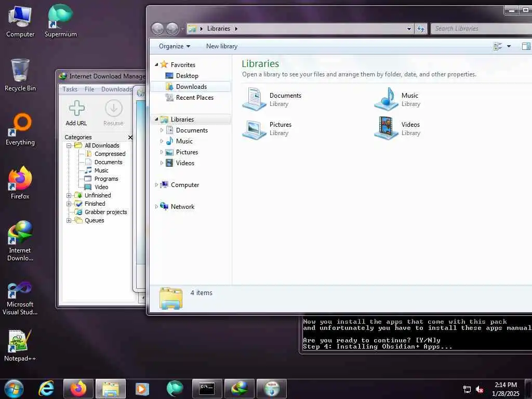Open Windows Media Player taskbar icon
Image resolution: width=532 pixels, height=399 pixels.
point(142,389)
